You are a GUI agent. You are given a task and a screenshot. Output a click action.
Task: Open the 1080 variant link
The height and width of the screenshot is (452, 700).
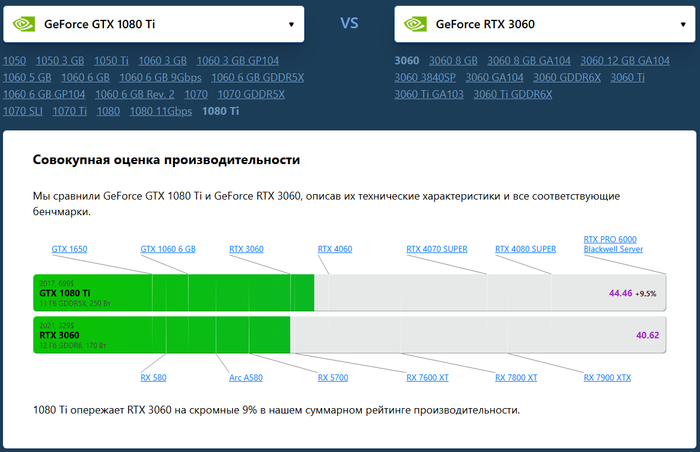[x=108, y=111]
